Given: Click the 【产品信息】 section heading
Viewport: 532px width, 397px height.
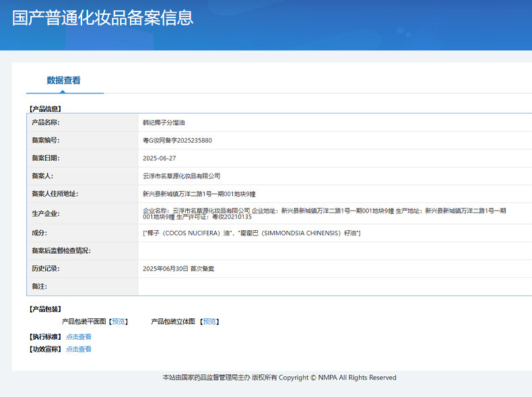Looking at the screenshot, I should 44,108.
